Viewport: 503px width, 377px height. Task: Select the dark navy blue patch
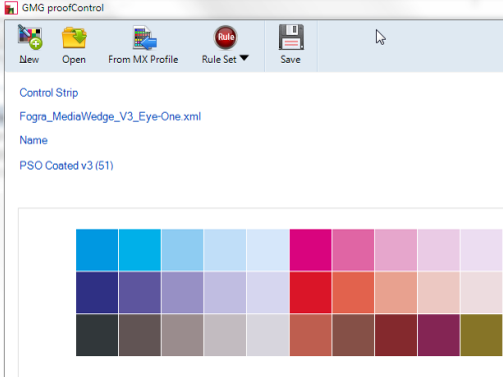[97, 292]
